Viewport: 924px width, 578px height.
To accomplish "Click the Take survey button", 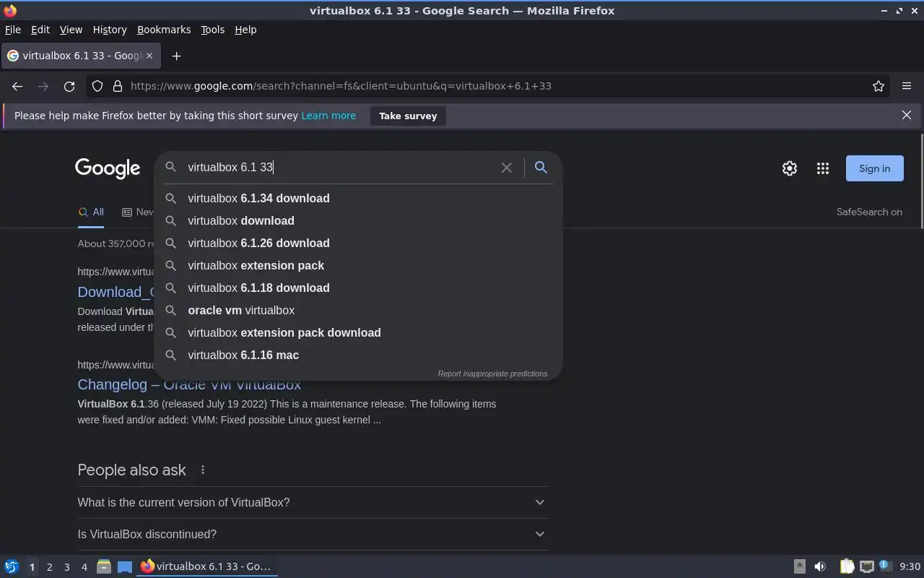I will 408,116.
